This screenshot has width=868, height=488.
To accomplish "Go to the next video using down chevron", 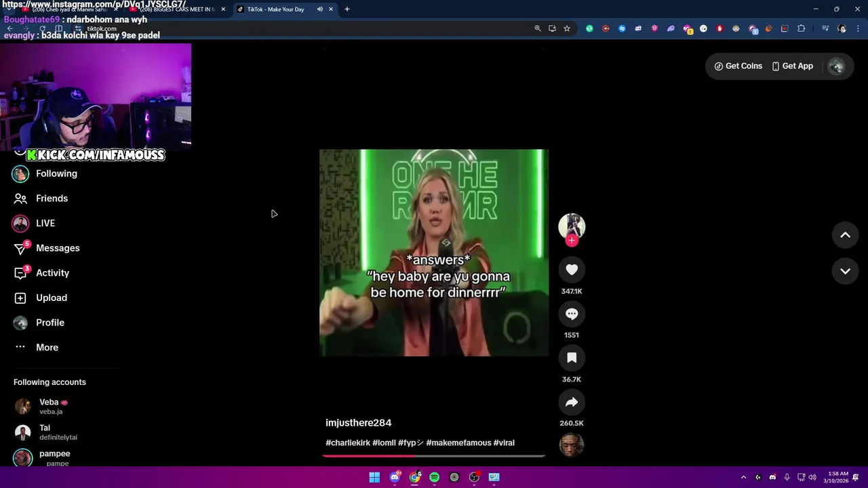I will (845, 271).
